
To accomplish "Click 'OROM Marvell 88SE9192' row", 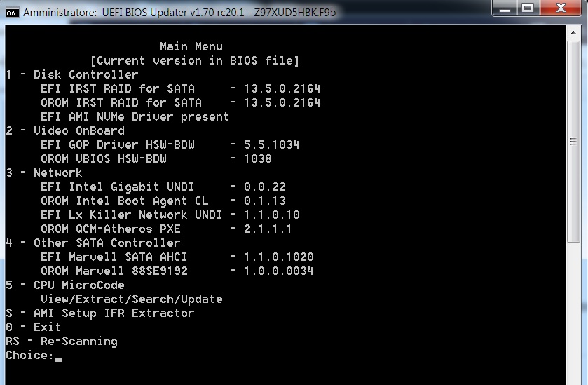I will [x=177, y=271].
